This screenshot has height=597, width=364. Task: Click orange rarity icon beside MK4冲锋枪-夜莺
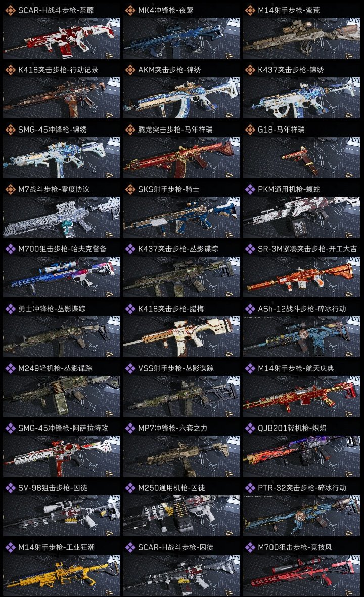pyautogui.click(x=130, y=10)
